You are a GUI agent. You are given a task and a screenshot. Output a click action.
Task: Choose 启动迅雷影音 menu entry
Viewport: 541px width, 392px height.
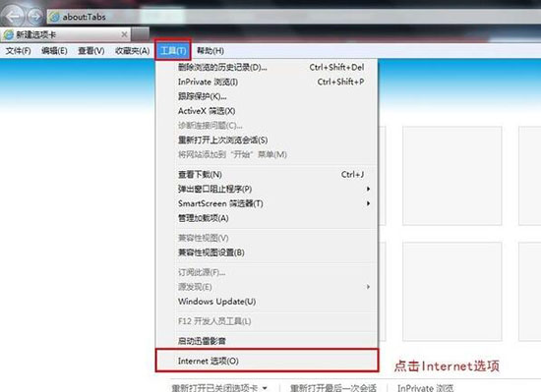tap(267, 341)
